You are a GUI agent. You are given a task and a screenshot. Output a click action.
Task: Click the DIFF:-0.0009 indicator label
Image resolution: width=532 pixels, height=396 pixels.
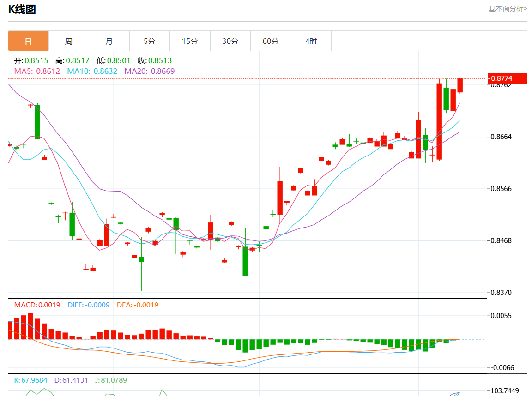click(x=89, y=305)
